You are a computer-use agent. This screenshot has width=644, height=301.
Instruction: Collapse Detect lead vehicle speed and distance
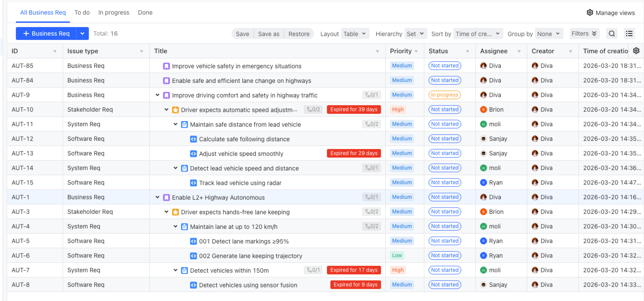(176, 168)
